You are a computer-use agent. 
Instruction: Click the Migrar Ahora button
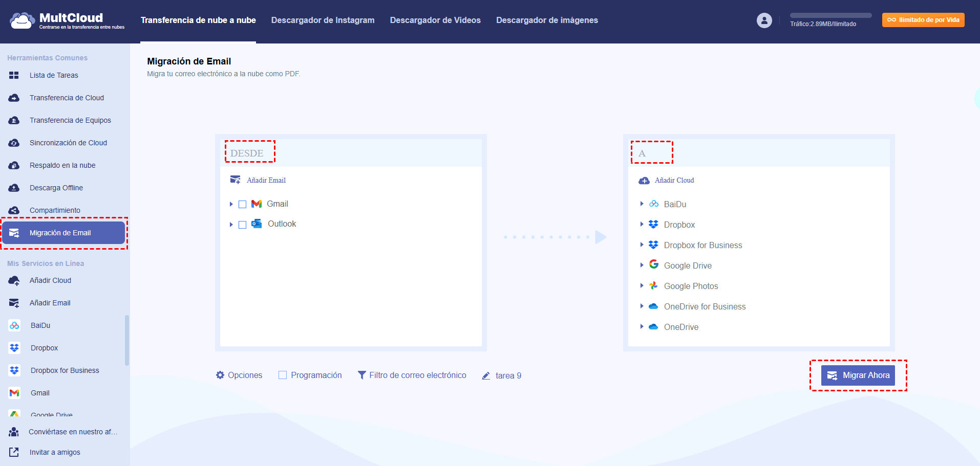click(x=858, y=375)
